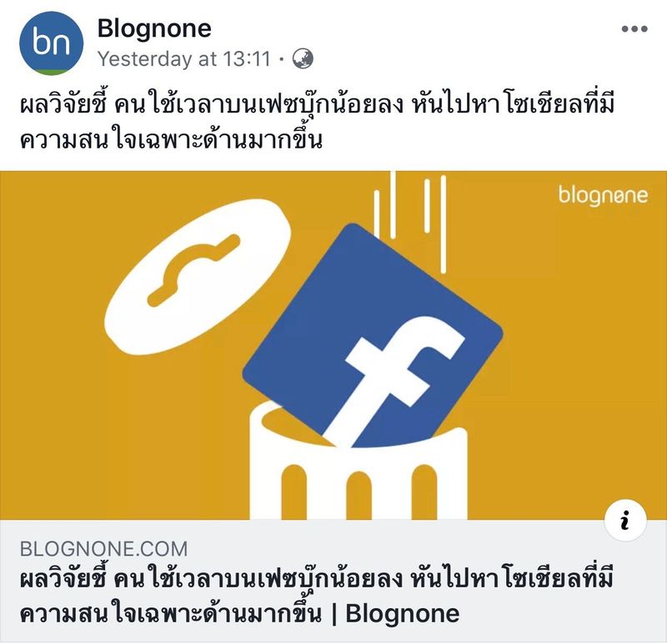Click the second line of the caption

[171, 139]
